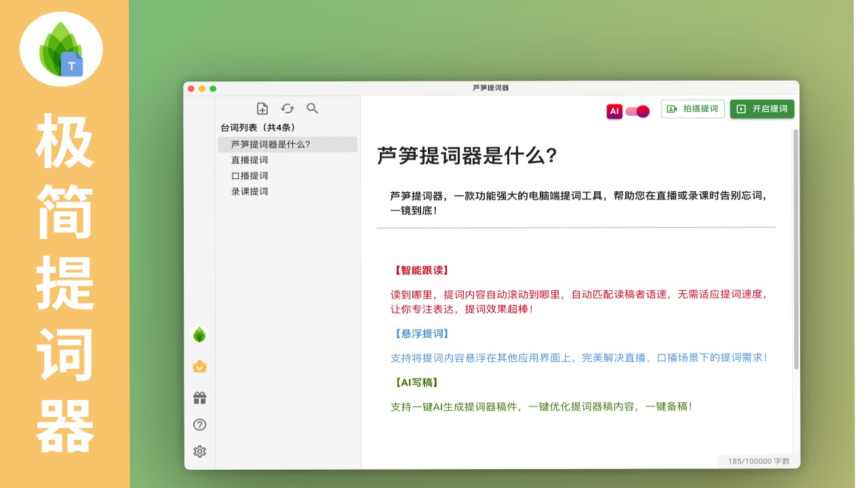Click the 【AI写稿】 green heading
The height and width of the screenshot is (488, 868).
point(416,382)
